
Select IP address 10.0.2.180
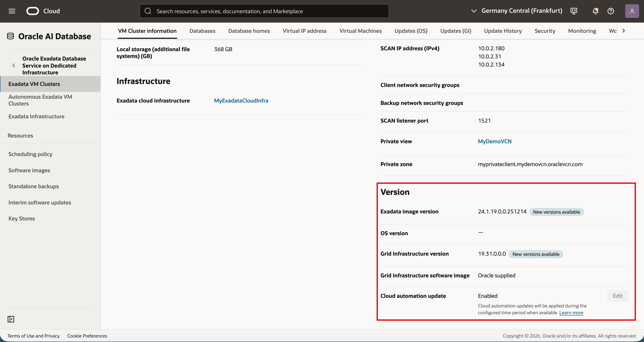coord(491,48)
